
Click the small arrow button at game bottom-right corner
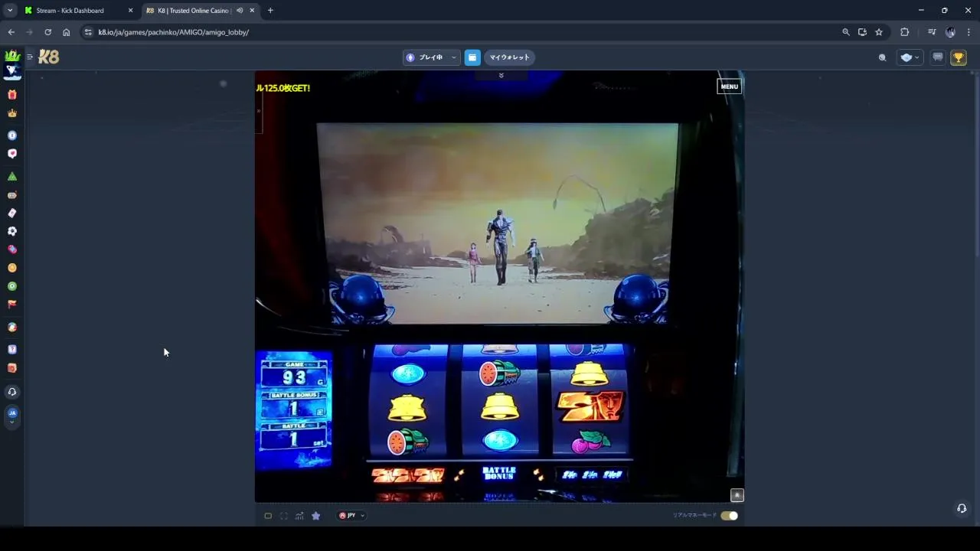(737, 495)
